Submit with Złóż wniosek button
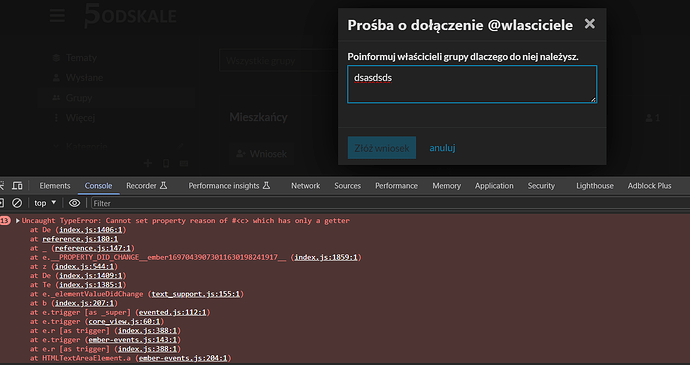The width and height of the screenshot is (690, 365). click(382, 148)
